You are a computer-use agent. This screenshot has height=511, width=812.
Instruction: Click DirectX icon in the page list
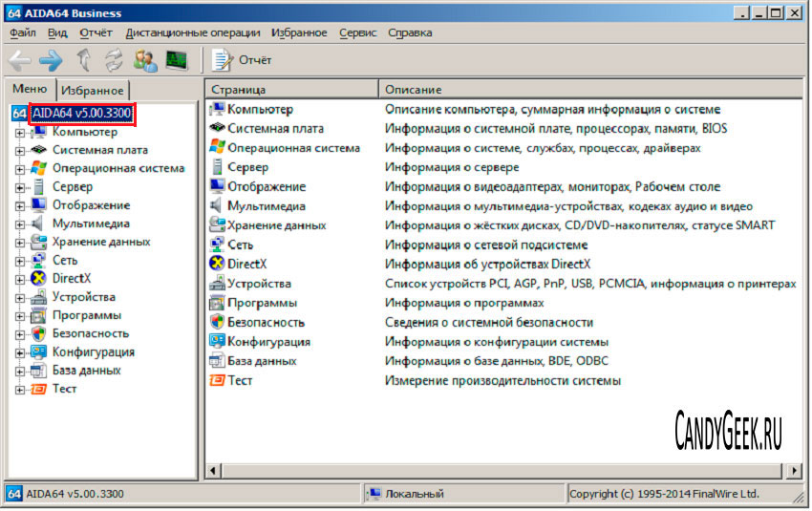(217, 264)
